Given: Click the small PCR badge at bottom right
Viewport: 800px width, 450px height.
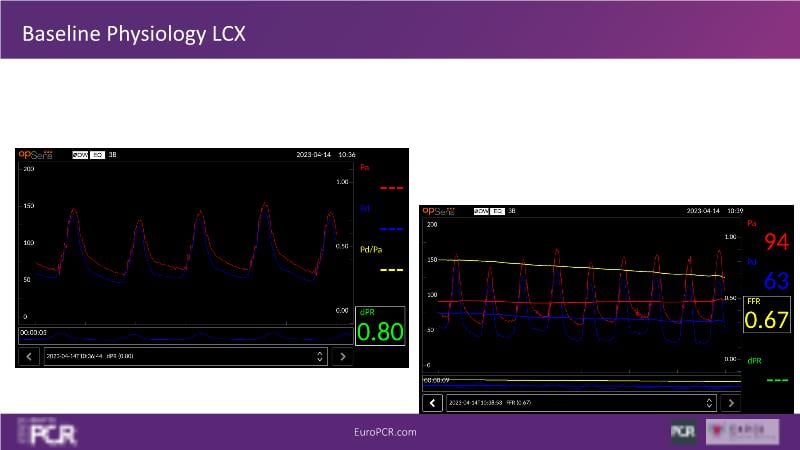Looking at the screenshot, I should coord(683,432).
